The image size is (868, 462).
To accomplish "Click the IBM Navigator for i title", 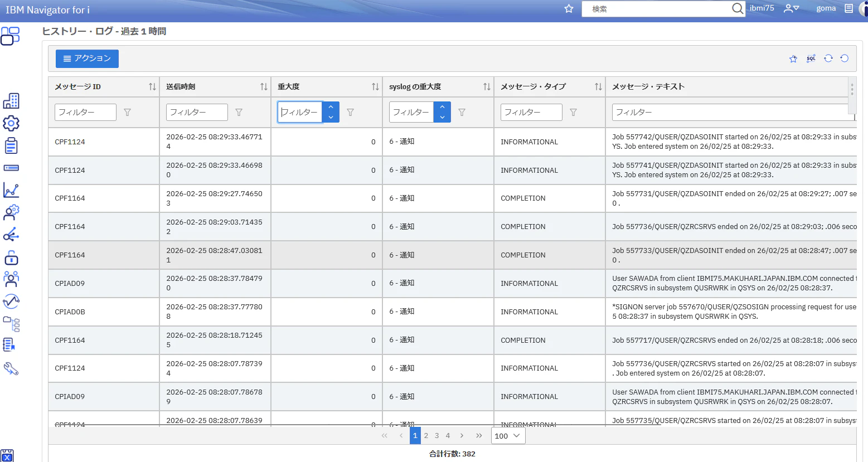I will pyautogui.click(x=47, y=10).
